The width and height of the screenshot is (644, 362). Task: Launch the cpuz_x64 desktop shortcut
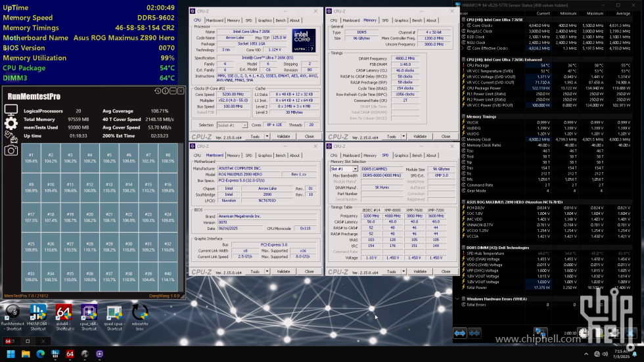pyautogui.click(x=89, y=317)
